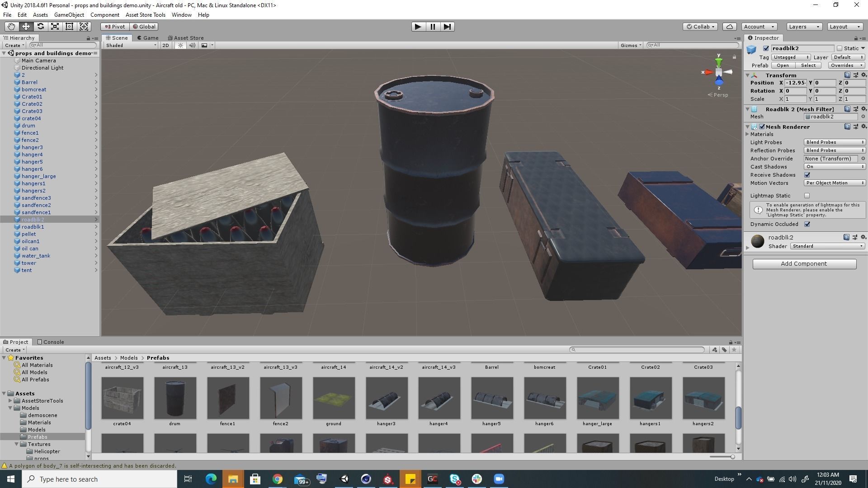
Task: Open the Shaded draw mode dropdown
Action: 131,45
